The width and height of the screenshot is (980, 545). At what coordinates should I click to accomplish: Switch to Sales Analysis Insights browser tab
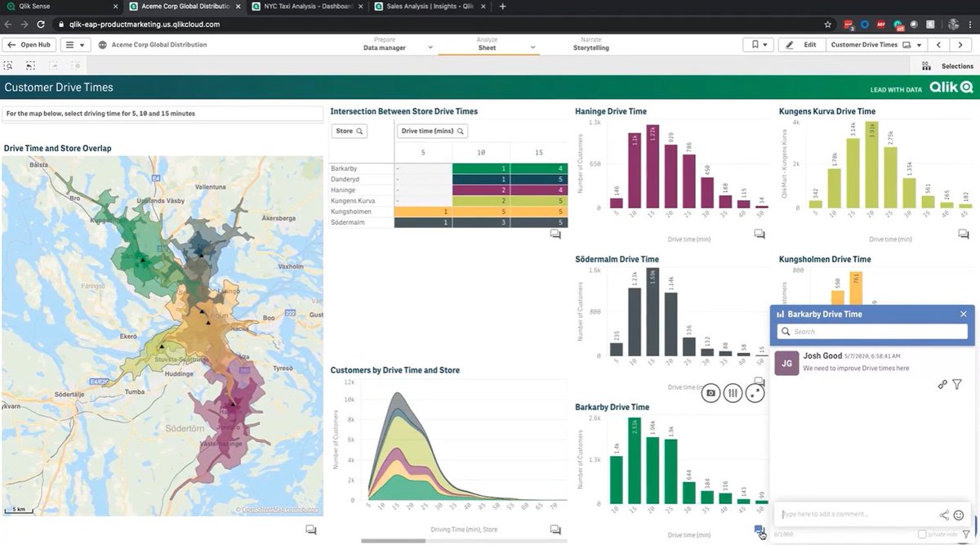(x=429, y=7)
